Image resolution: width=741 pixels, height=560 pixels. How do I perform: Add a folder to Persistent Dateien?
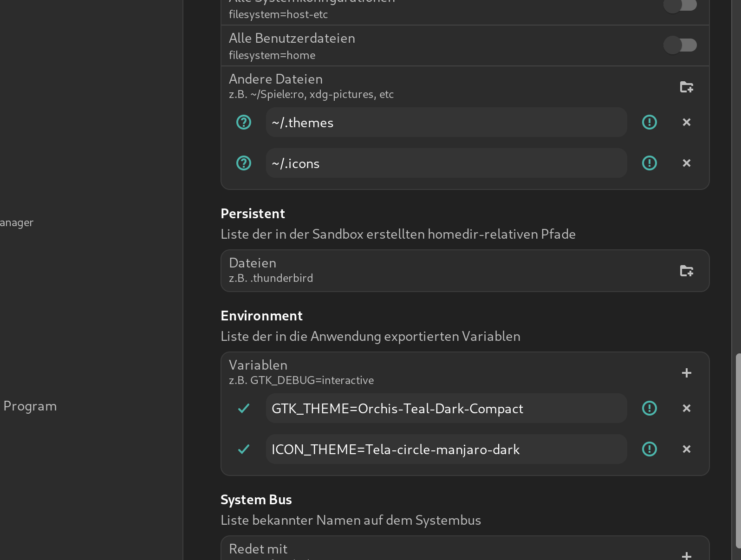(686, 271)
